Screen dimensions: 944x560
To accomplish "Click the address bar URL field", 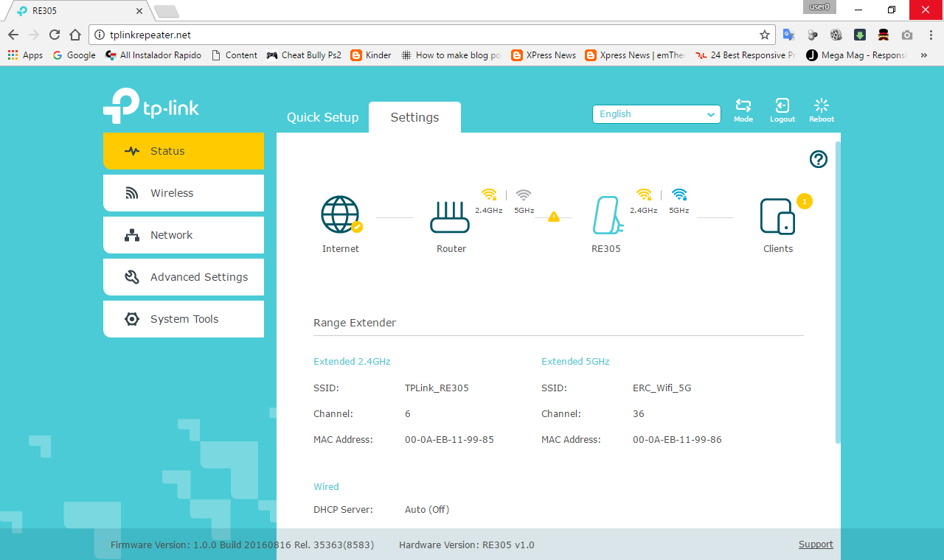I will click(431, 35).
